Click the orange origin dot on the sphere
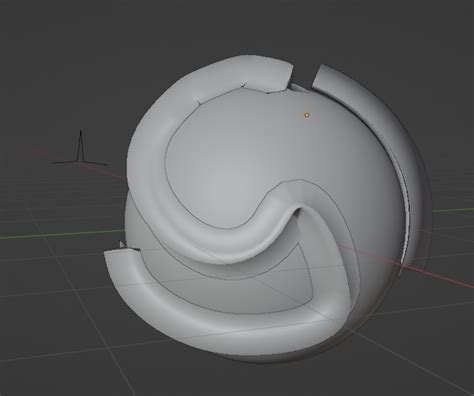Screen dimensions: 474x396 click(307, 115)
